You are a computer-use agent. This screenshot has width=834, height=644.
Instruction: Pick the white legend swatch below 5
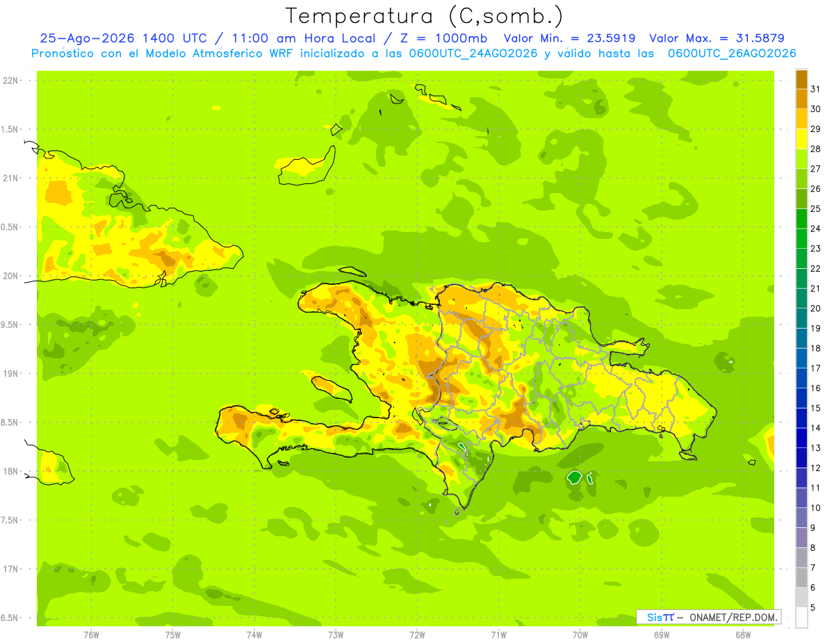click(x=801, y=618)
